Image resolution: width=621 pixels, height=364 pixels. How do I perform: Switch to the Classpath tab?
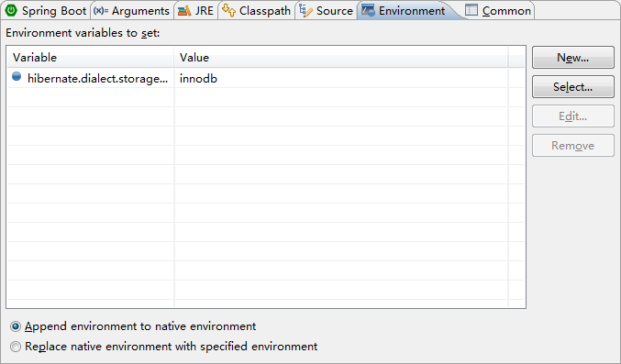(256, 10)
